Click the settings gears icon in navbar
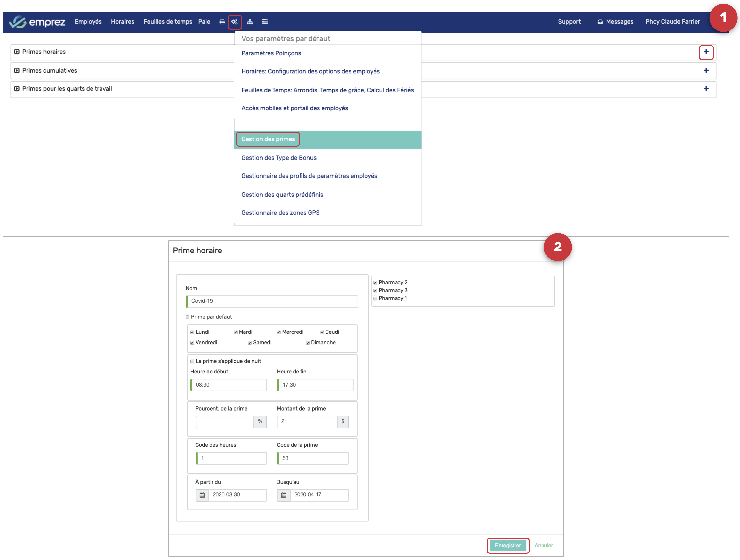This screenshot has width=740, height=560. [234, 22]
